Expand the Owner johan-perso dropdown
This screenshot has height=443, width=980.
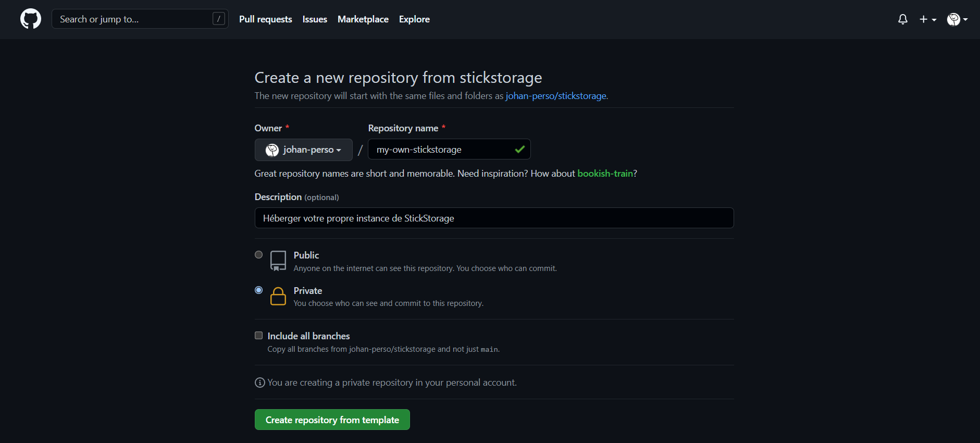point(304,150)
